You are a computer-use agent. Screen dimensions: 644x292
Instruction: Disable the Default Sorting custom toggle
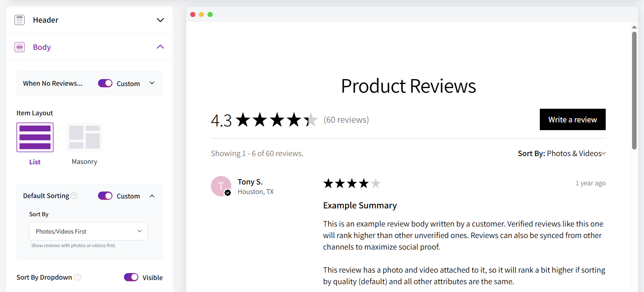105,196
